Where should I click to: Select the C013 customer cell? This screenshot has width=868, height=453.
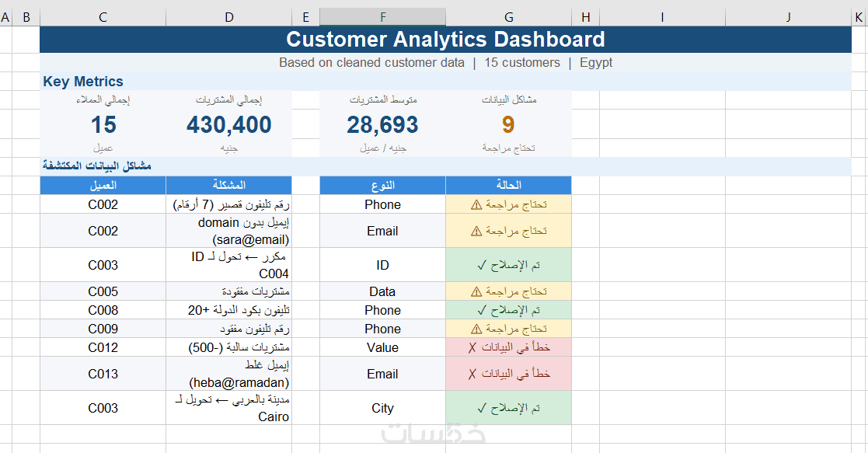click(x=103, y=374)
